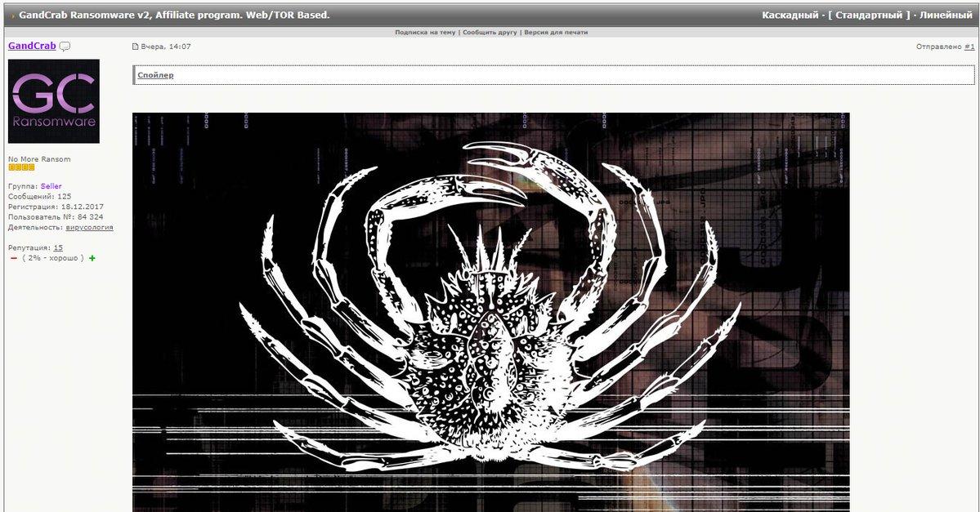
Task: Click the Seller group label
Action: [x=51, y=186]
